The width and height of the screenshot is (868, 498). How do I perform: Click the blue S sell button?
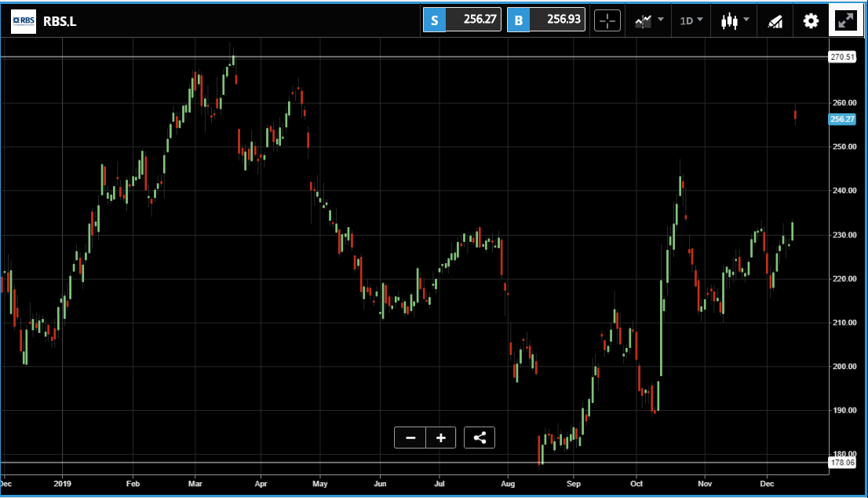[x=435, y=20]
